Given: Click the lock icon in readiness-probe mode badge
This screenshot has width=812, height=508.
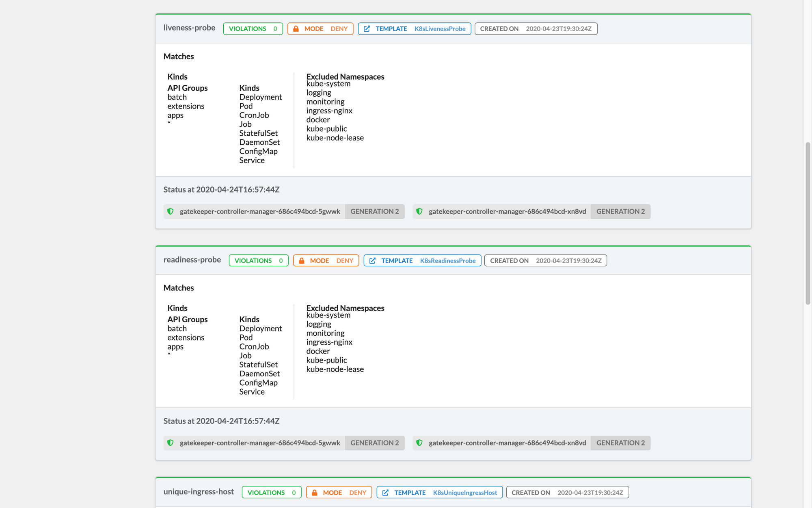Looking at the screenshot, I should tap(302, 261).
